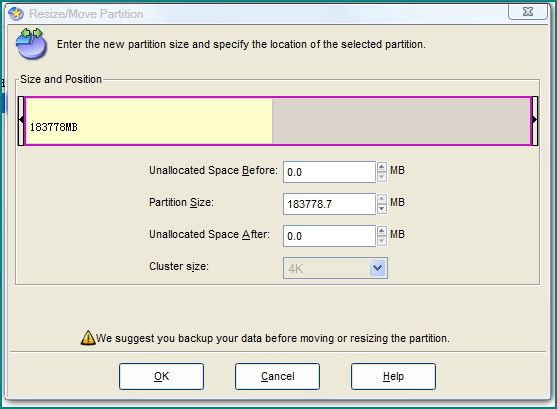The height and width of the screenshot is (409, 557).
Task: Increase Unallocated Space Before value
Action: pyautogui.click(x=382, y=167)
